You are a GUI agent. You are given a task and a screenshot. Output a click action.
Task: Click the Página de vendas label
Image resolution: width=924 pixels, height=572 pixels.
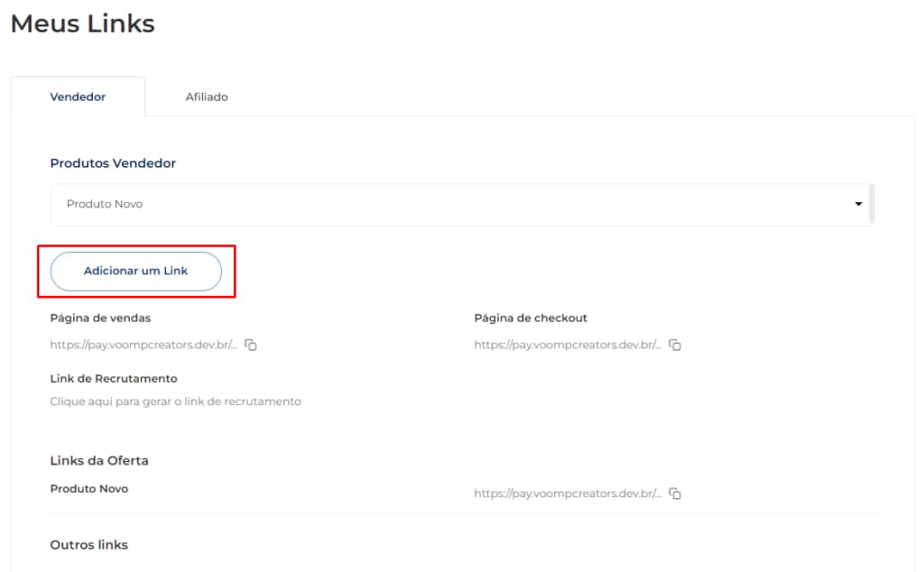[x=100, y=318]
